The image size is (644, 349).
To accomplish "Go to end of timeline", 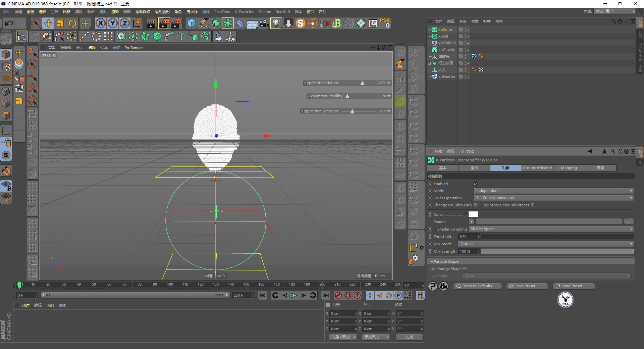I will pyautogui.click(x=325, y=295).
